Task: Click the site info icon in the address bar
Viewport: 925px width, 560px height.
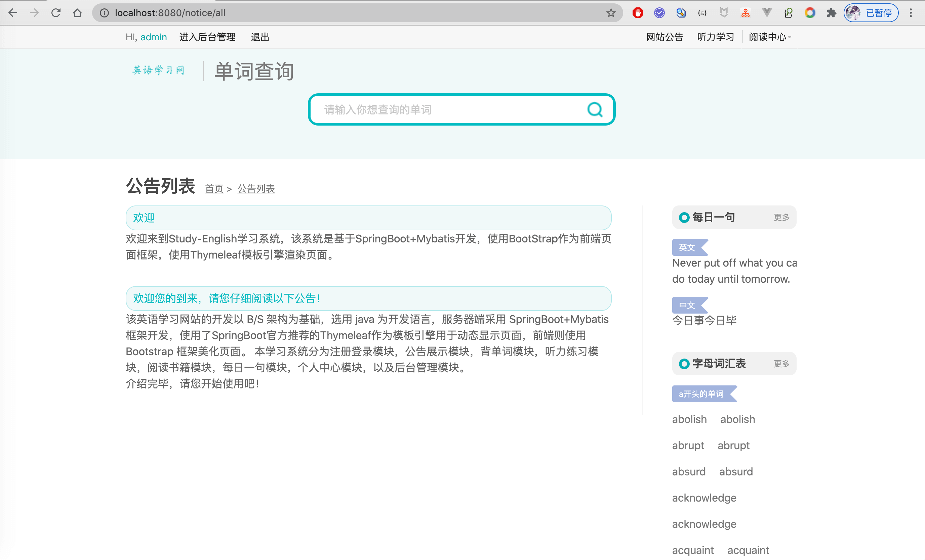Action: pos(104,13)
